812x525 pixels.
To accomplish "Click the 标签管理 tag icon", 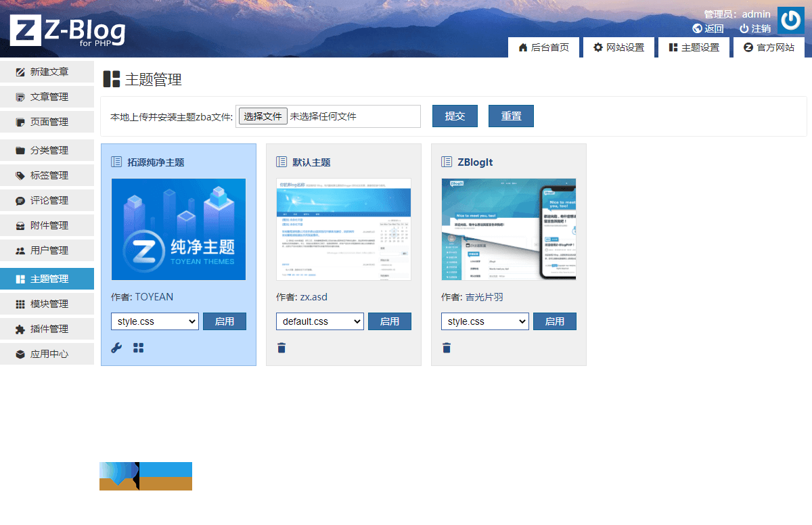I will (20, 175).
